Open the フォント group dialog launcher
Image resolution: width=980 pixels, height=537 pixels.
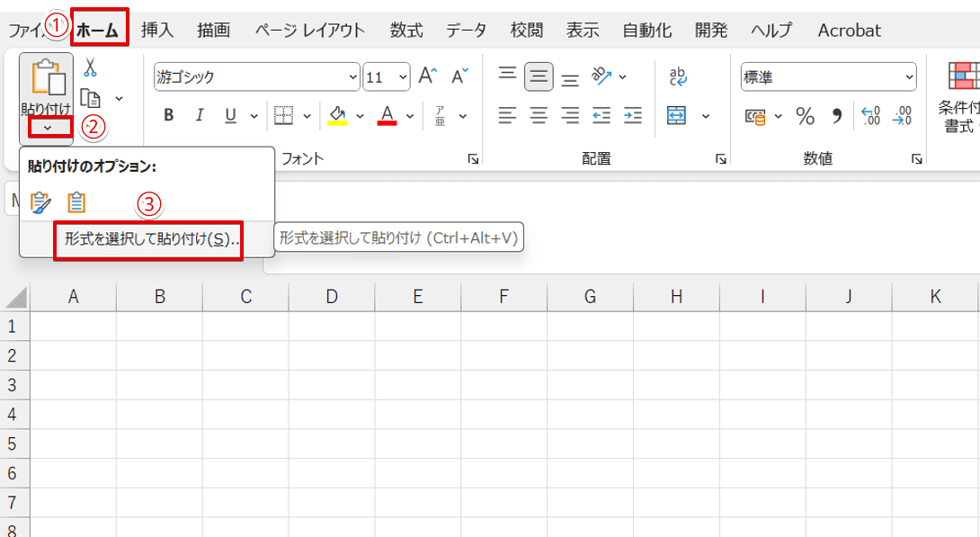473,158
